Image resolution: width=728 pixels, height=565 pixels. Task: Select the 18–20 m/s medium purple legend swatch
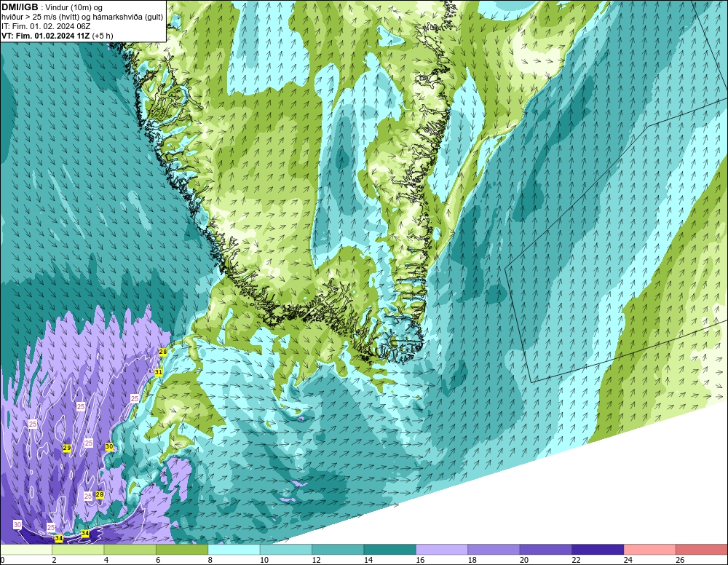click(494, 550)
